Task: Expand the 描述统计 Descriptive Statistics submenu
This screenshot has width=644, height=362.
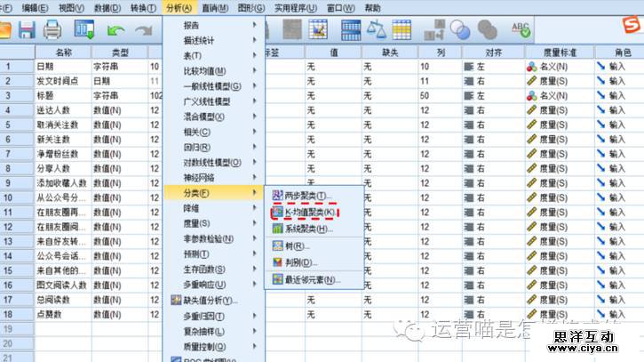Action: pos(213,40)
